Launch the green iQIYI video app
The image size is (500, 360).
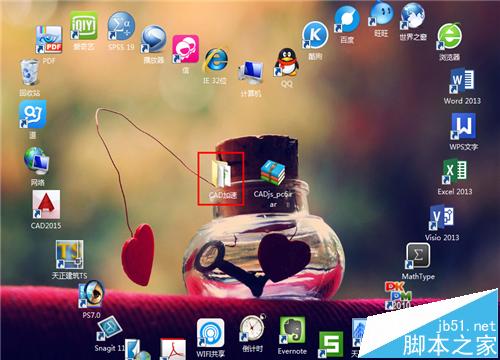point(84,26)
